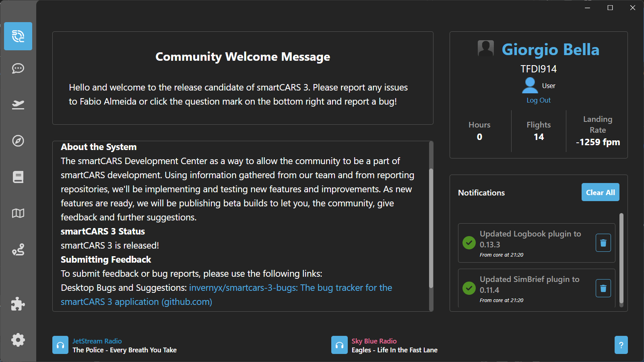Click the Giorgio Bella profile name
The image size is (644, 362).
pyautogui.click(x=550, y=49)
